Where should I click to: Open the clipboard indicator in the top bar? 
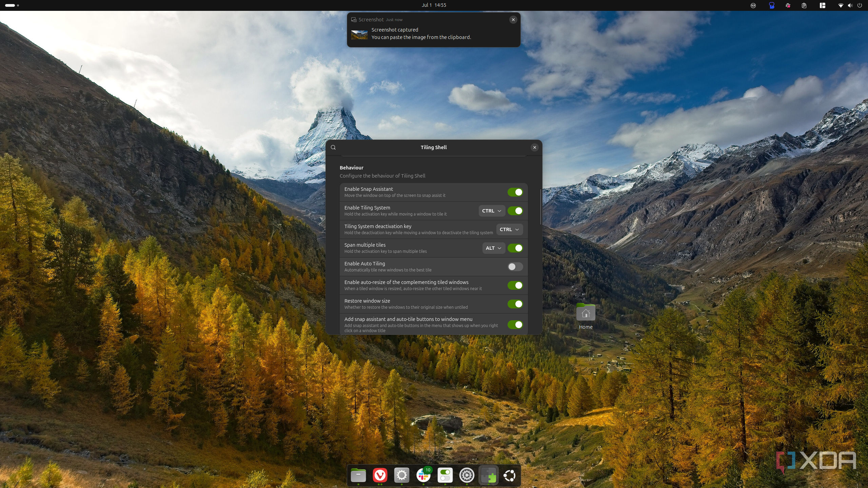pos(804,5)
